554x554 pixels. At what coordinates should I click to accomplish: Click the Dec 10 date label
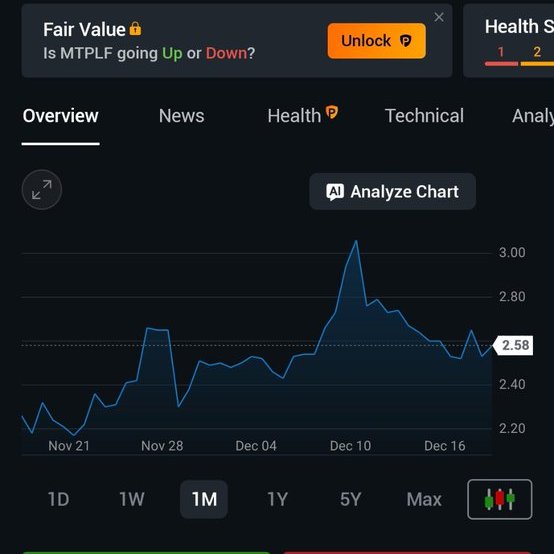coord(350,446)
